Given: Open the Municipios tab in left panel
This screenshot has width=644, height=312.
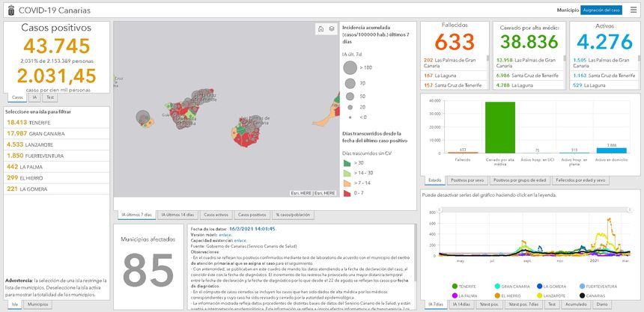Looking at the screenshot, I should click(37, 305).
